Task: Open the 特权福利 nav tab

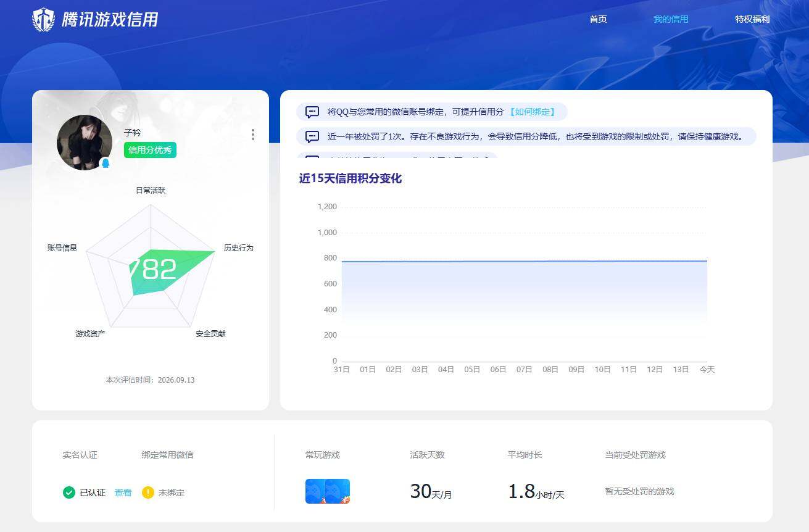Action: point(752,19)
